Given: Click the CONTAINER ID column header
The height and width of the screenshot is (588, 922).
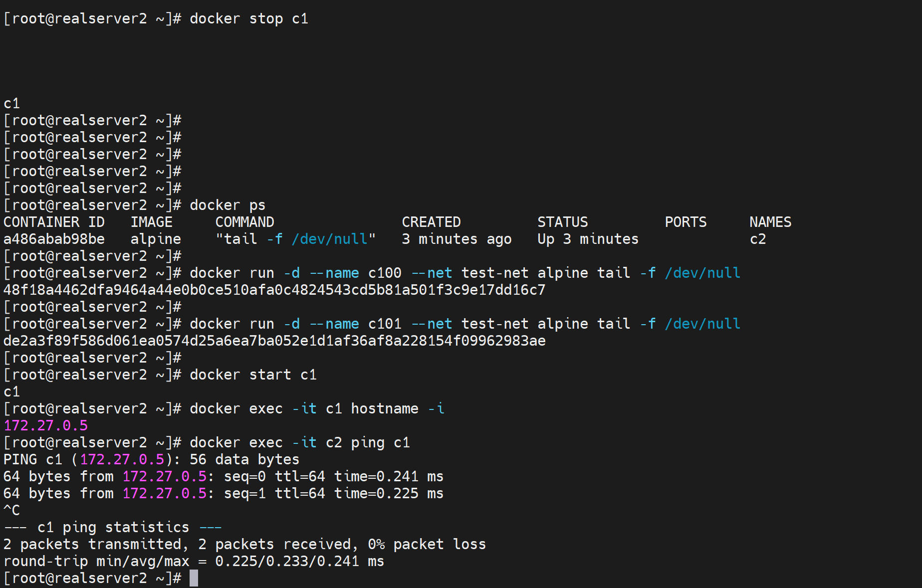Looking at the screenshot, I should pyautogui.click(x=54, y=222).
